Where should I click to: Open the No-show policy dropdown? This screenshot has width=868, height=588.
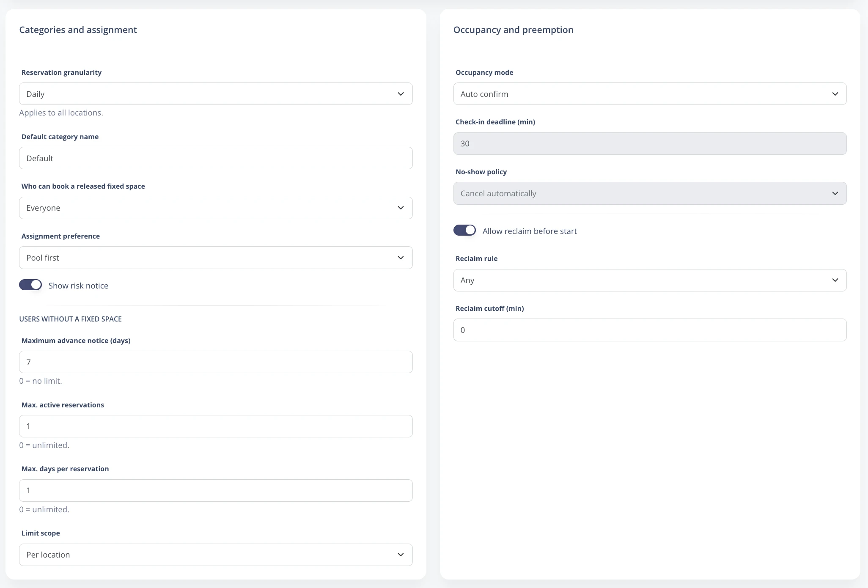click(650, 193)
